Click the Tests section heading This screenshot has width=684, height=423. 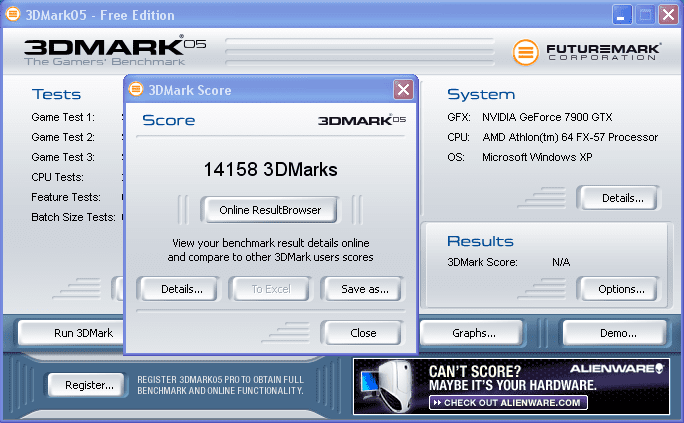tap(56, 95)
